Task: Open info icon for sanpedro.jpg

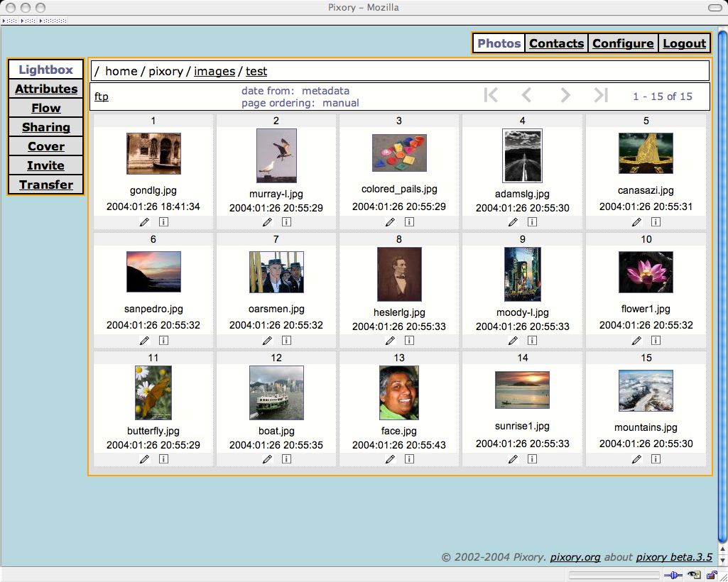Action: click(163, 340)
